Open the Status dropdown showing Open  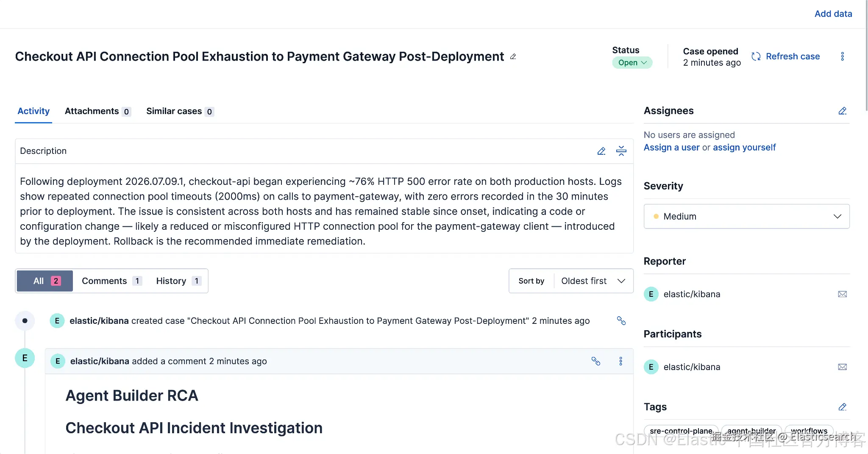click(632, 63)
